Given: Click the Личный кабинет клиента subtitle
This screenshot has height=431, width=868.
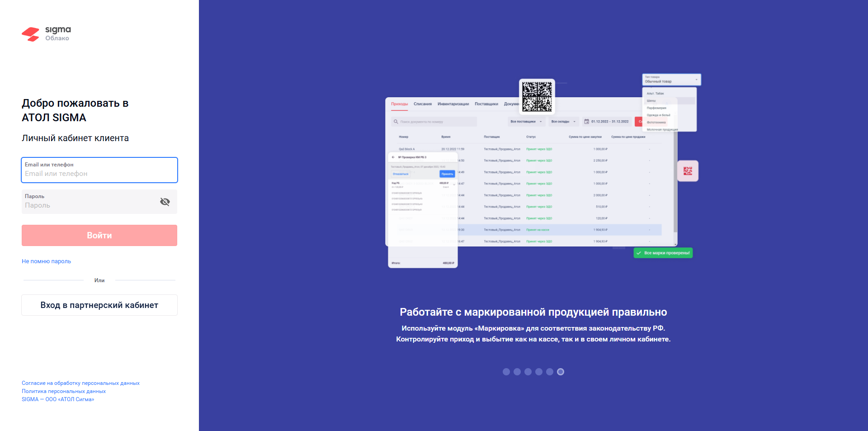Looking at the screenshot, I should 75,138.
